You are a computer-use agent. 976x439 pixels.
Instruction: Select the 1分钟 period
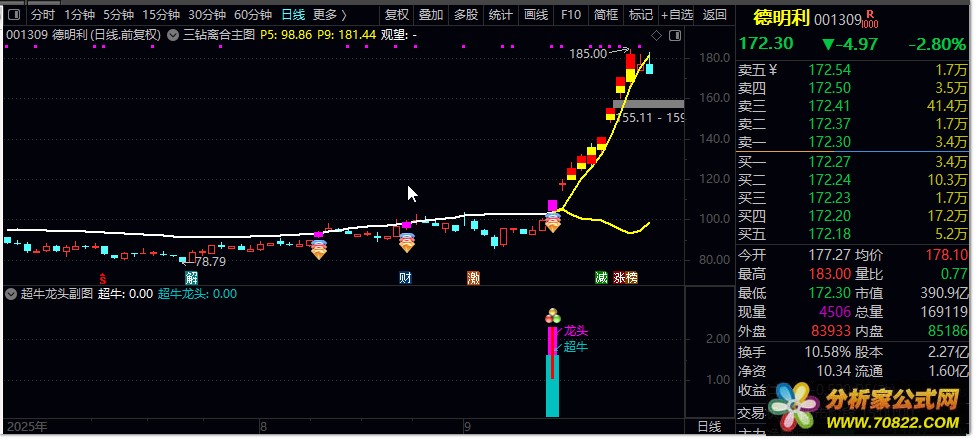[x=80, y=14]
